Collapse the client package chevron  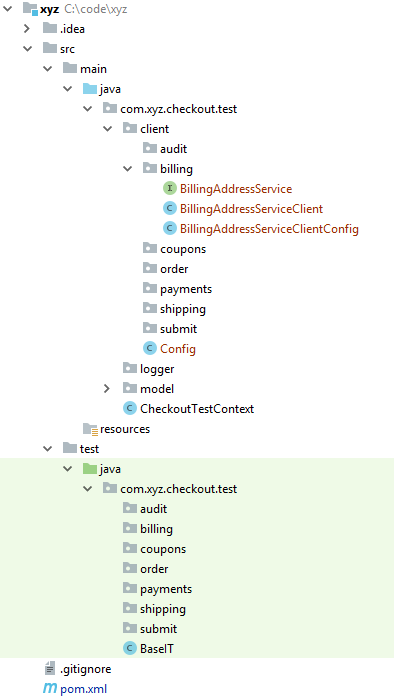point(107,128)
